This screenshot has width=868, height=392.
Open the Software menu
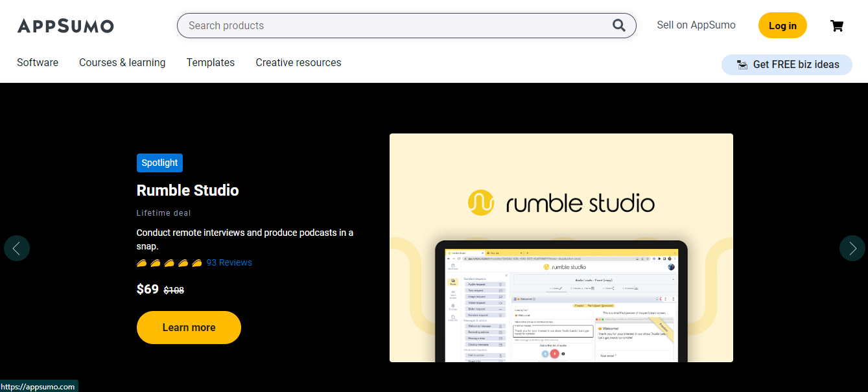[x=38, y=63]
